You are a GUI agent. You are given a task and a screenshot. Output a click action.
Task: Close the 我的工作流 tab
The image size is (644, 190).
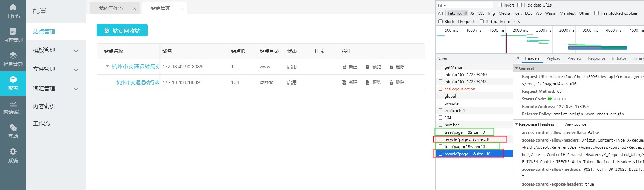(135, 9)
